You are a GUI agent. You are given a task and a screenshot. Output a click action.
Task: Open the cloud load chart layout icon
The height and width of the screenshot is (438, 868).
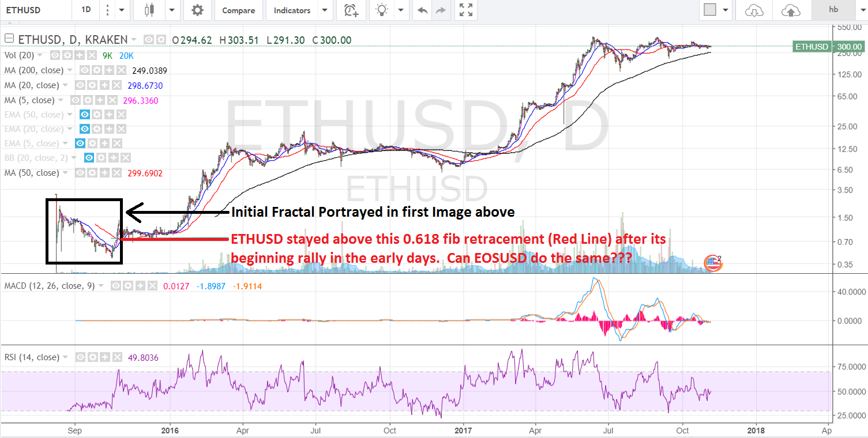(754, 10)
